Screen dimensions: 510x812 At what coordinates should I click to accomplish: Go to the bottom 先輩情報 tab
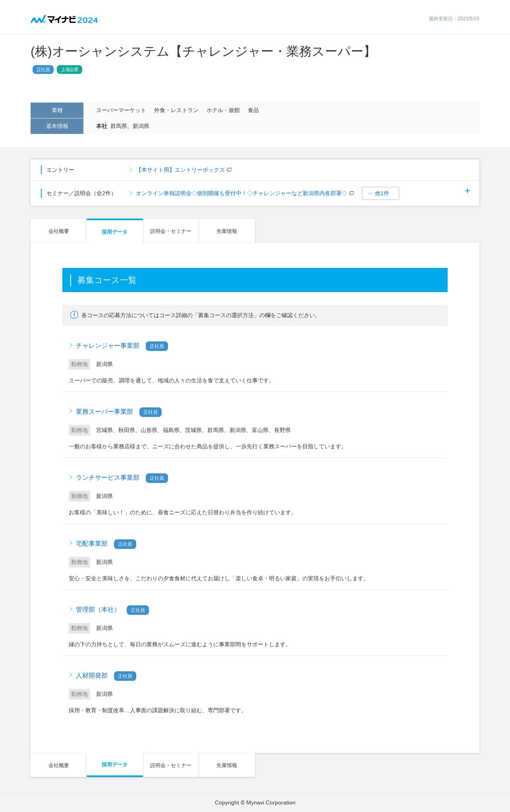click(227, 765)
